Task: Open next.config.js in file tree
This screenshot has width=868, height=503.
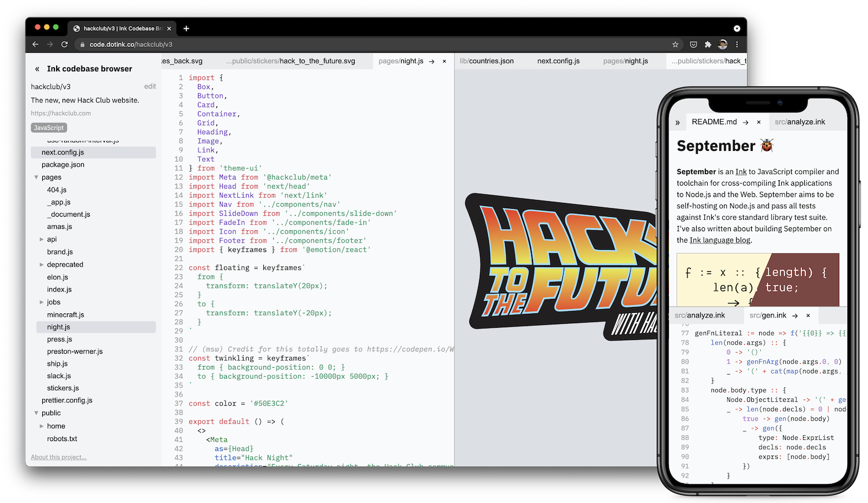Action: pyautogui.click(x=93, y=153)
